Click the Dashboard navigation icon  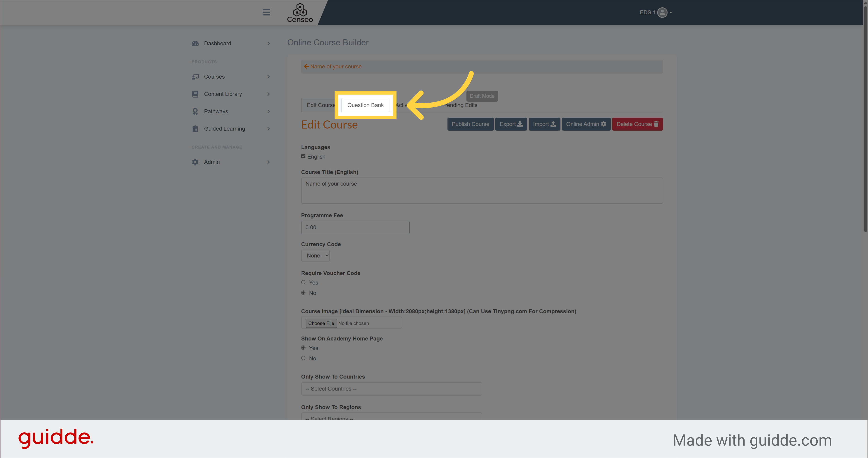tap(195, 43)
